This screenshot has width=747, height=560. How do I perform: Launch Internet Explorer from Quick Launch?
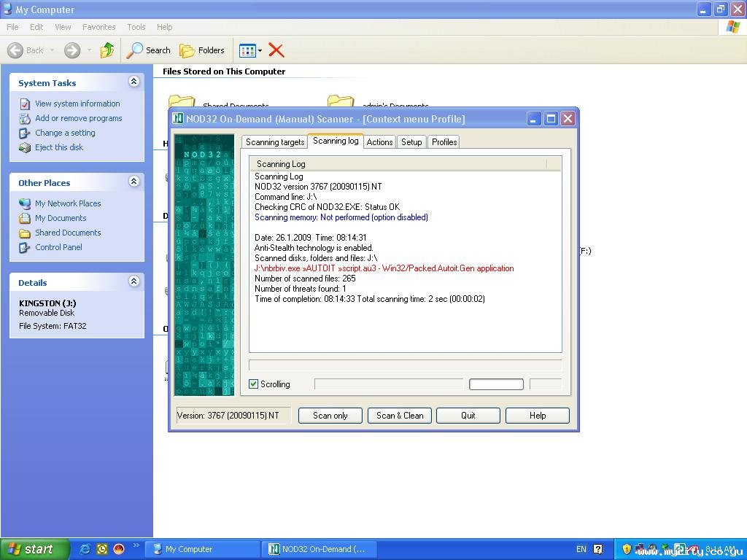[85, 549]
